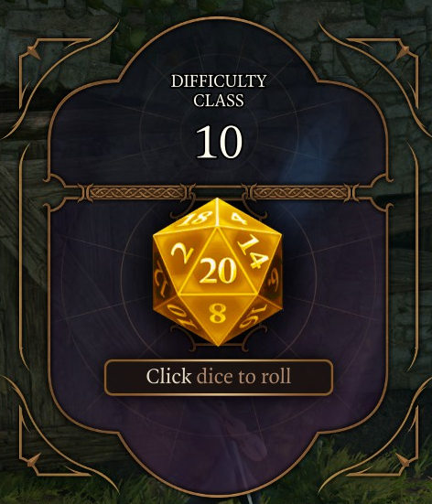Viewport: 432px width, 504px height.
Task: Click the word 'Click' in the roll prompt
Action: tap(168, 376)
